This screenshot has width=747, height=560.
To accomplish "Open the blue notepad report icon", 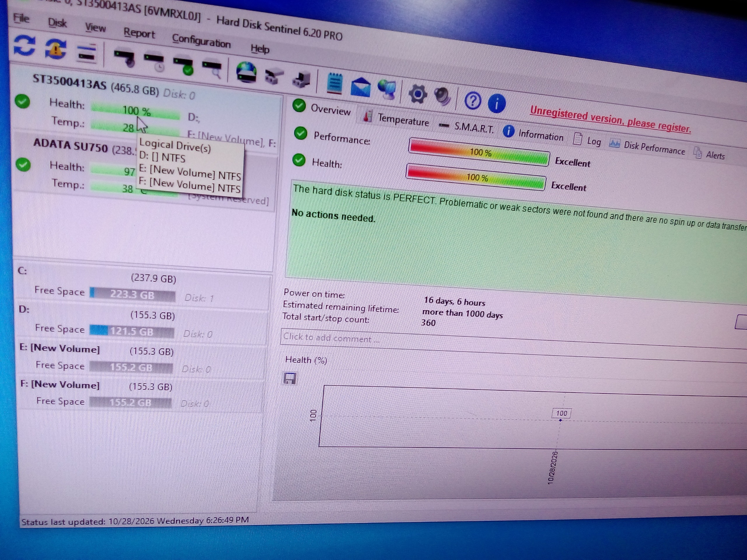I will (334, 83).
